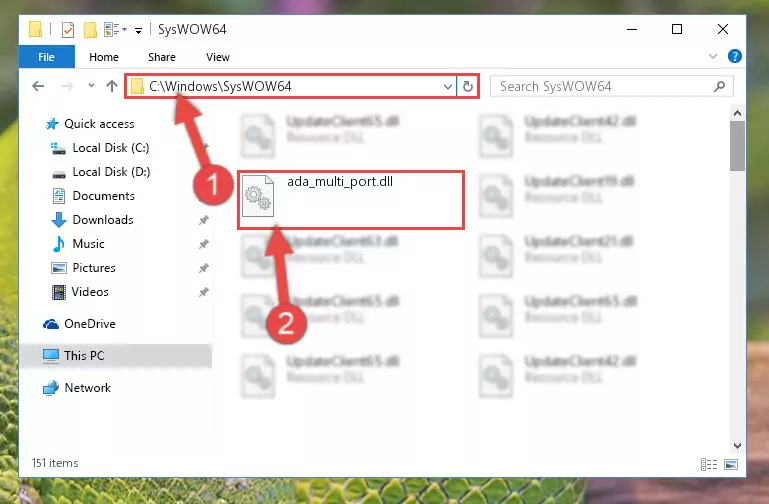The height and width of the screenshot is (504, 769).
Task: Click the Properties quick access toolbar icon
Action: coord(68,30)
